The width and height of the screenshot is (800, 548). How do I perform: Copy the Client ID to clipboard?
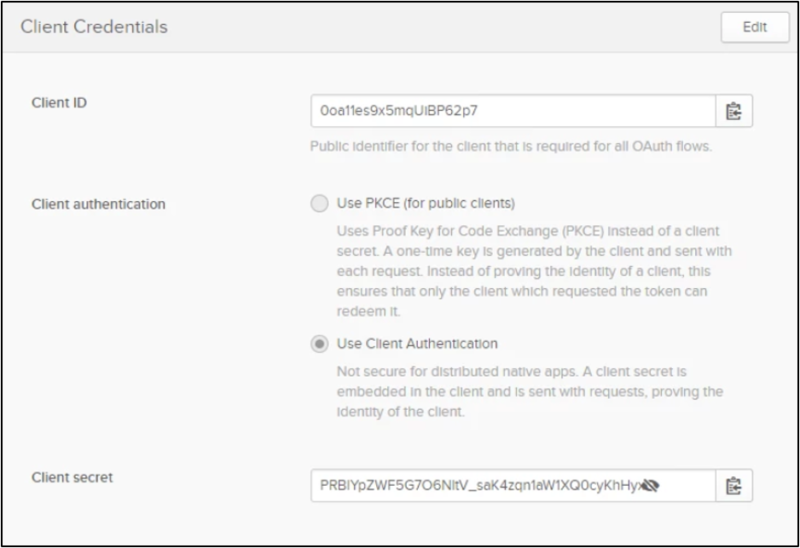[734, 111]
